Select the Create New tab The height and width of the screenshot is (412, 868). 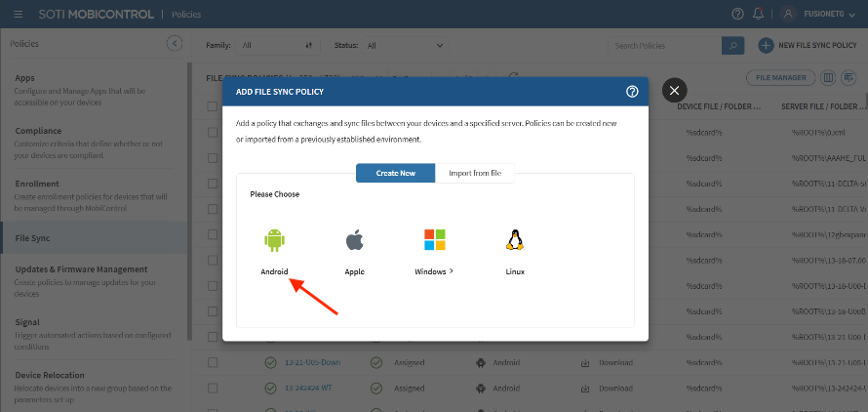click(395, 173)
